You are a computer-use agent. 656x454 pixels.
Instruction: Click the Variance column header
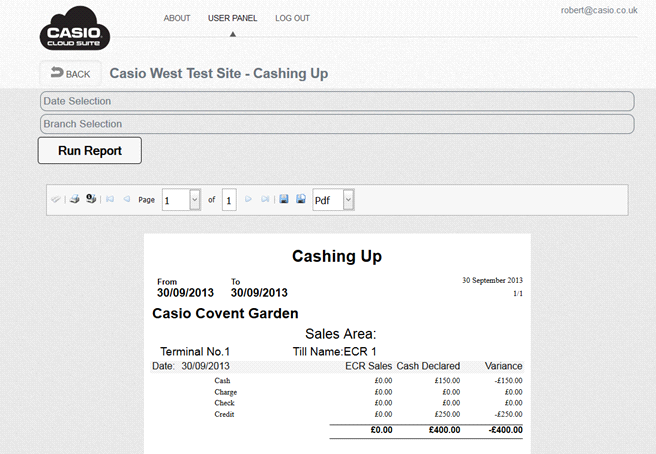tap(504, 366)
